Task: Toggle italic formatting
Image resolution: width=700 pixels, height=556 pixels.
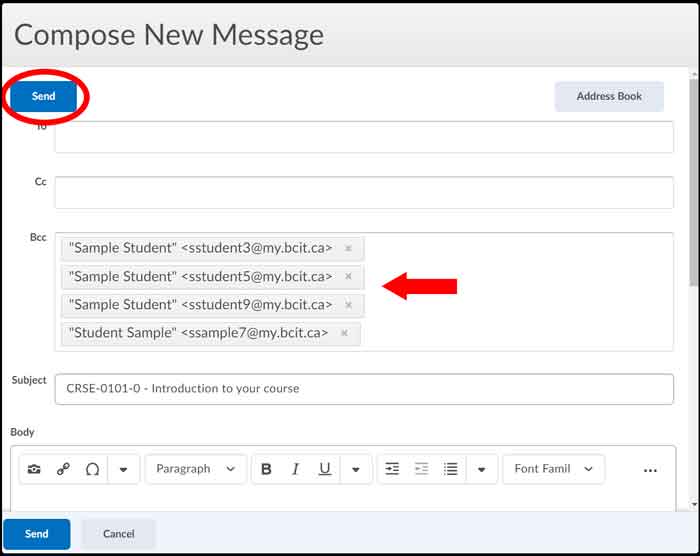Action: click(x=295, y=469)
